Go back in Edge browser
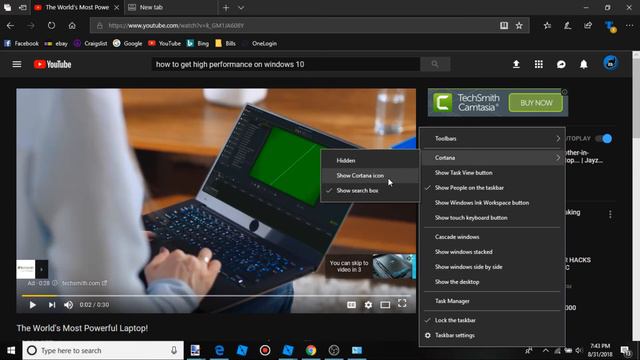The width and height of the screenshot is (640, 360). [11, 26]
